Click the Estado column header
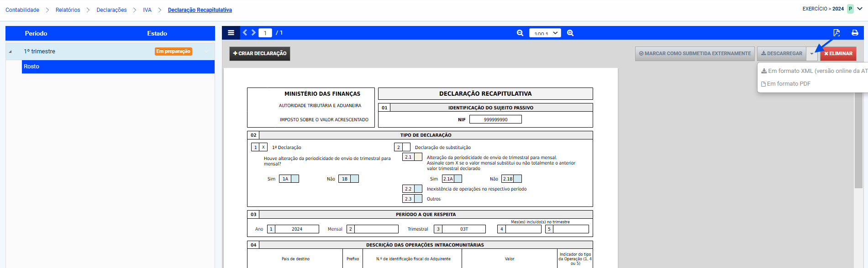 pyautogui.click(x=157, y=33)
